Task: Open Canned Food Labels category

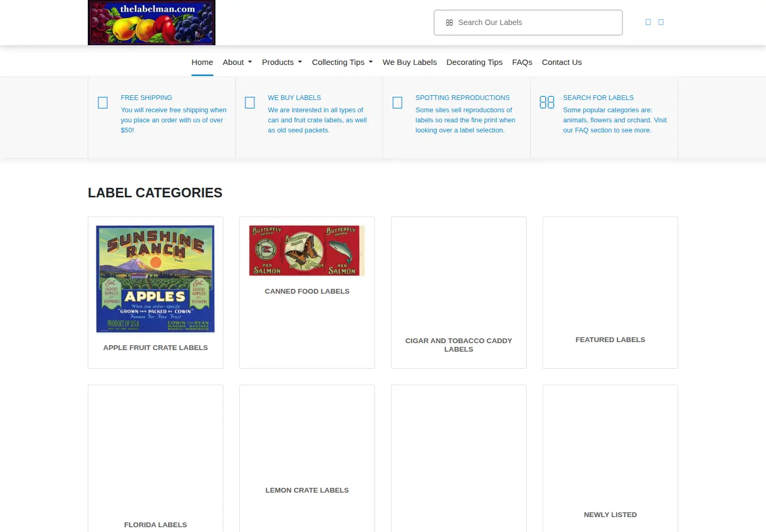Action: (307, 292)
